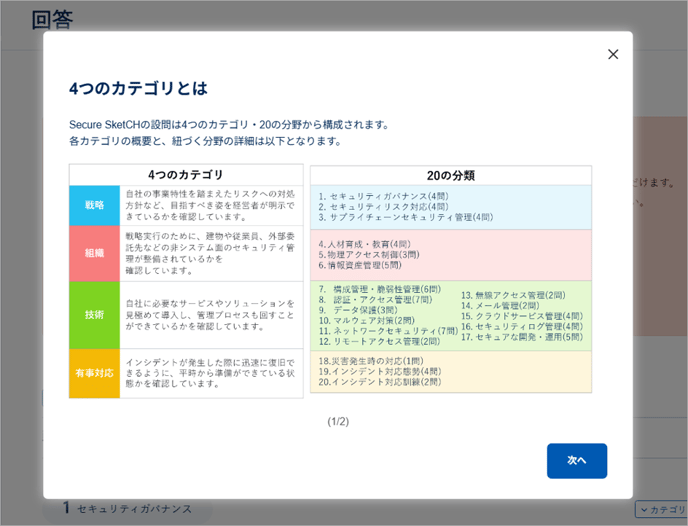Click the 技術 description text
The image size is (688, 526).
tap(210, 315)
